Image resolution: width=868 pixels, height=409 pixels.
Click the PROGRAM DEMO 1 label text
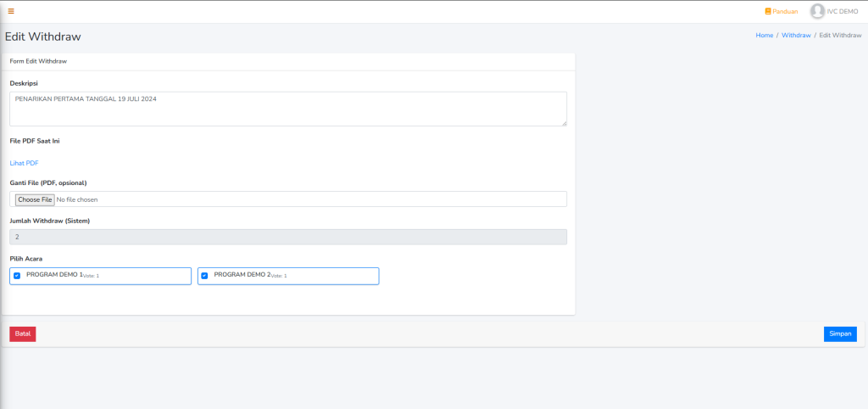click(x=54, y=275)
